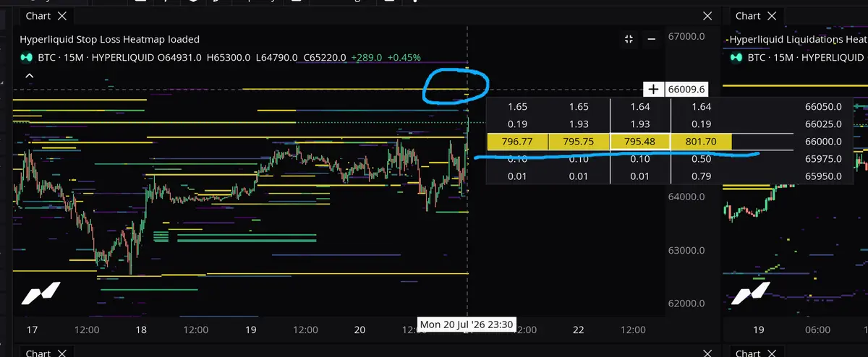Viewport: 868px width, 357px height.
Task: Click the 67000.0 label on the price axis
Action: [686, 36]
